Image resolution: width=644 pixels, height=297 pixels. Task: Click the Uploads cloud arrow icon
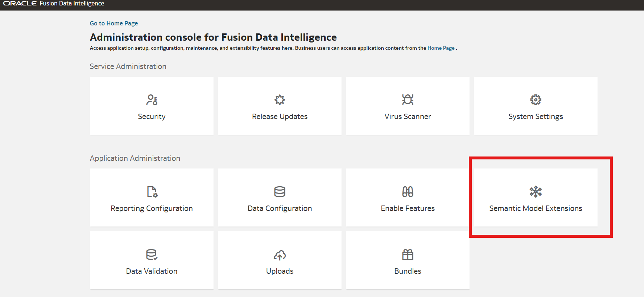(280, 255)
